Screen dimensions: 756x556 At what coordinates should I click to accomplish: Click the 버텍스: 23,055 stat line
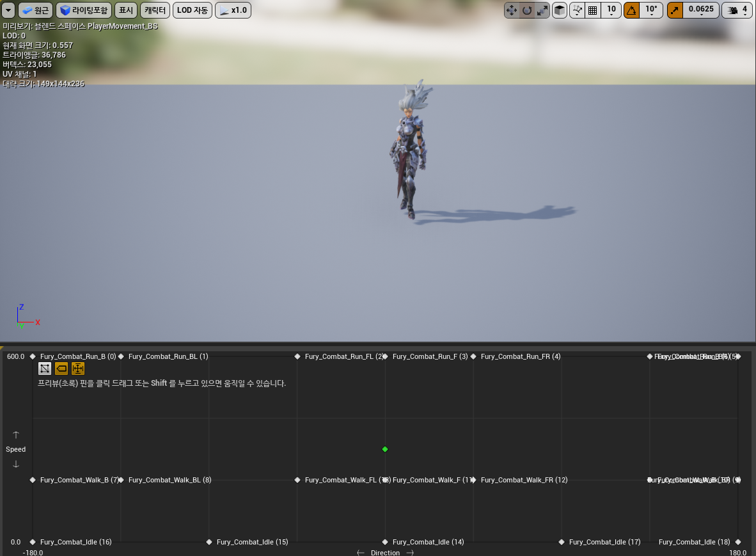(x=27, y=65)
